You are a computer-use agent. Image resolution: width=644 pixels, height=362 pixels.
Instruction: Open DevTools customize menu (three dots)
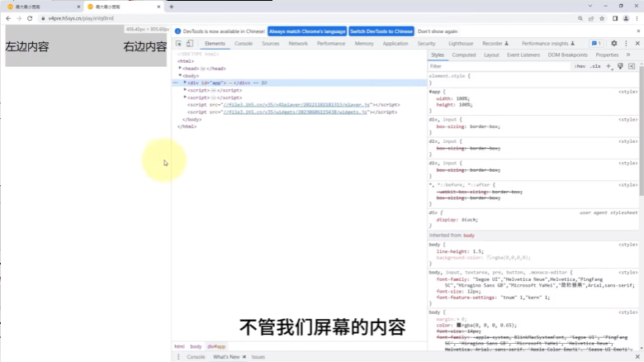click(x=626, y=43)
